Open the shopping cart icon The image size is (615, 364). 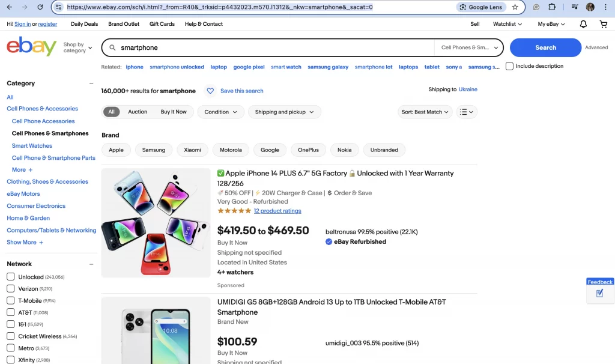tap(603, 24)
